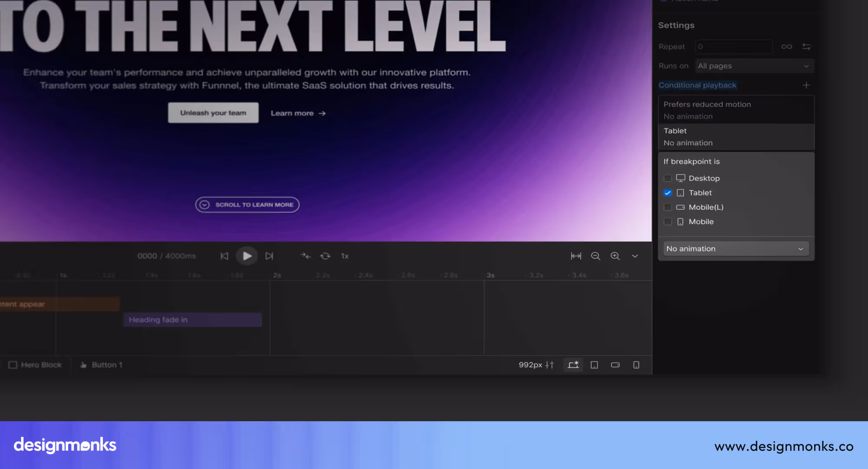Uncheck the Tablet breakpoint checkbox
Viewport: 868px width, 469px height.
pos(668,193)
